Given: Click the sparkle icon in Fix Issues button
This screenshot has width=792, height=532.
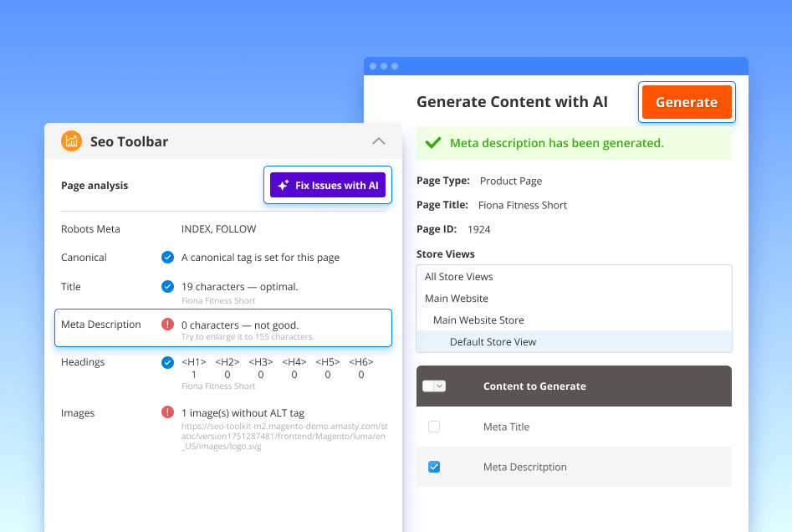Looking at the screenshot, I should click(x=284, y=186).
